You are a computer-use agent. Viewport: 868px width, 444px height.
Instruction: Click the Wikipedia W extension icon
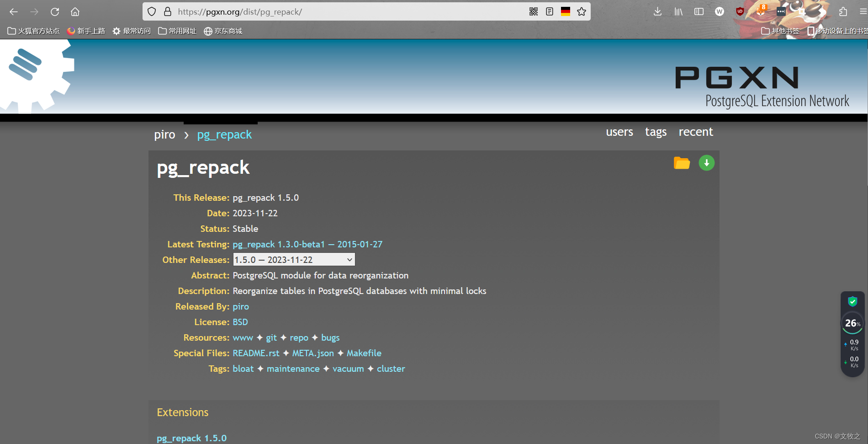coord(719,11)
